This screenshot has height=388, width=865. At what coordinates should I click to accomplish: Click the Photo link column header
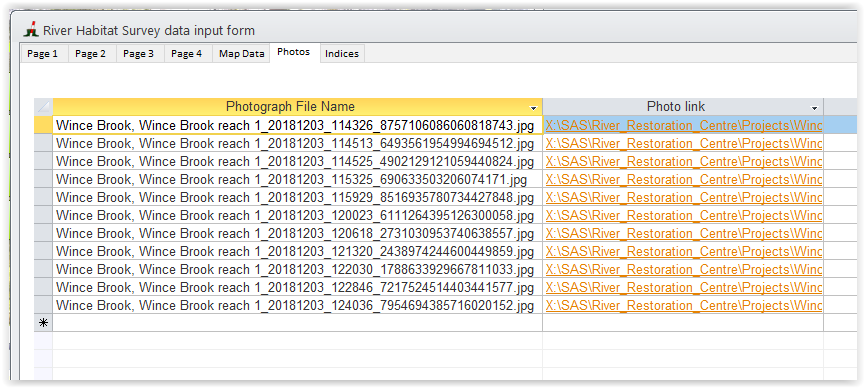683,107
